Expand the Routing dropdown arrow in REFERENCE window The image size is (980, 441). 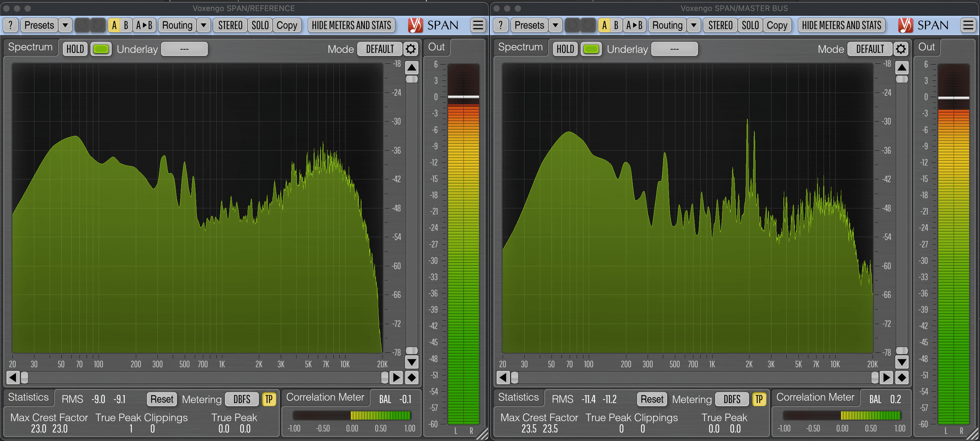[x=204, y=26]
